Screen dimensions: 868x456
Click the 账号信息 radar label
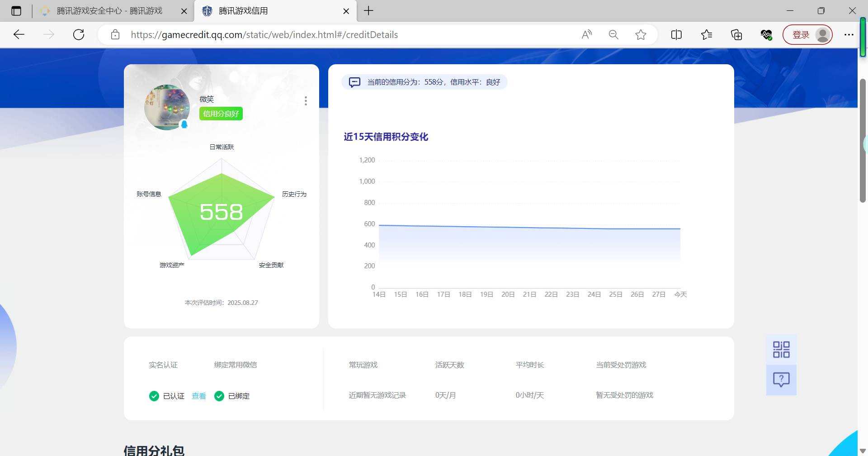click(x=149, y=194)
